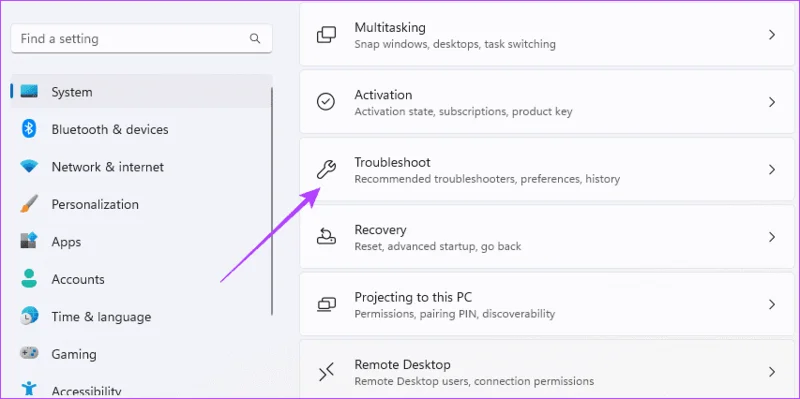Open the Multitasking settings title
The height and width of the screenshot is (399, 800).
(390, 27)
